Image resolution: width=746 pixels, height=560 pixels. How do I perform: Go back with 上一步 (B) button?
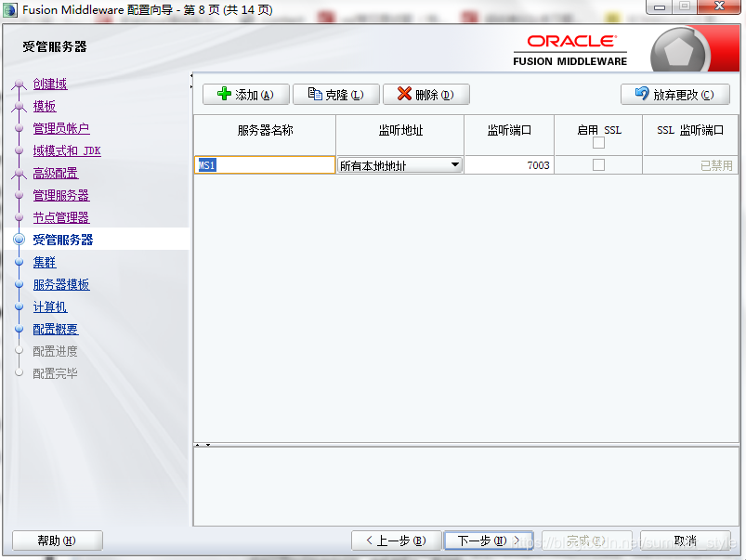click(x=397, y=540)
